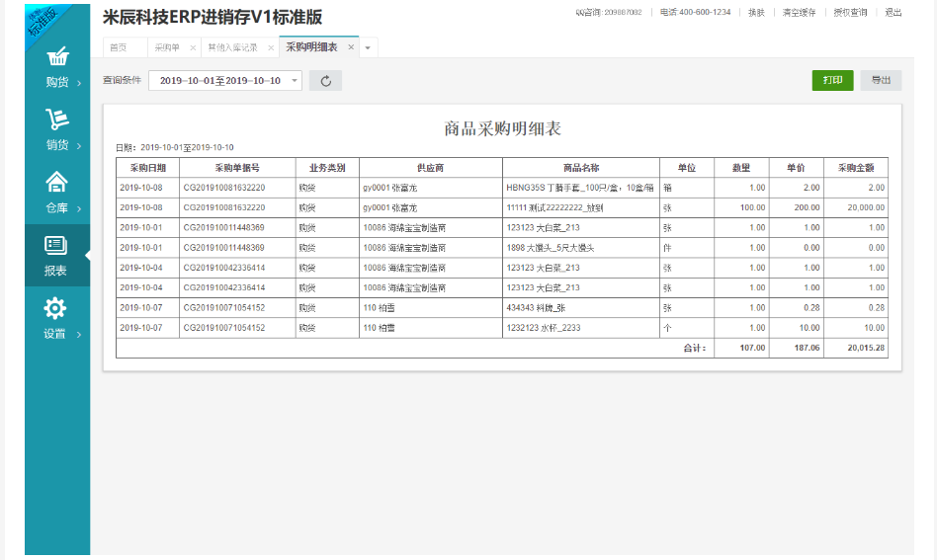Open the 设置 settings gear icon
This screenshot has width=937, height=560.
[57, 308]
